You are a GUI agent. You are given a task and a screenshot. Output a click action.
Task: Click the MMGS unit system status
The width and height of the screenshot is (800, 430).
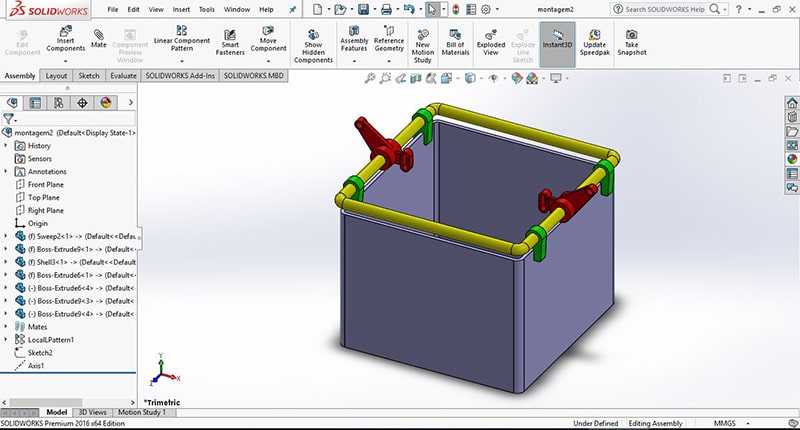tap(724, 423)
